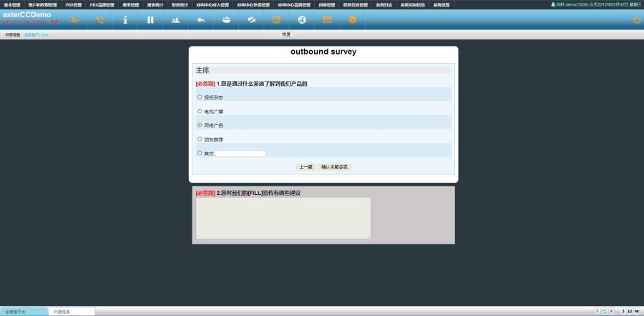Select the 电视广播 radio option

200,111
